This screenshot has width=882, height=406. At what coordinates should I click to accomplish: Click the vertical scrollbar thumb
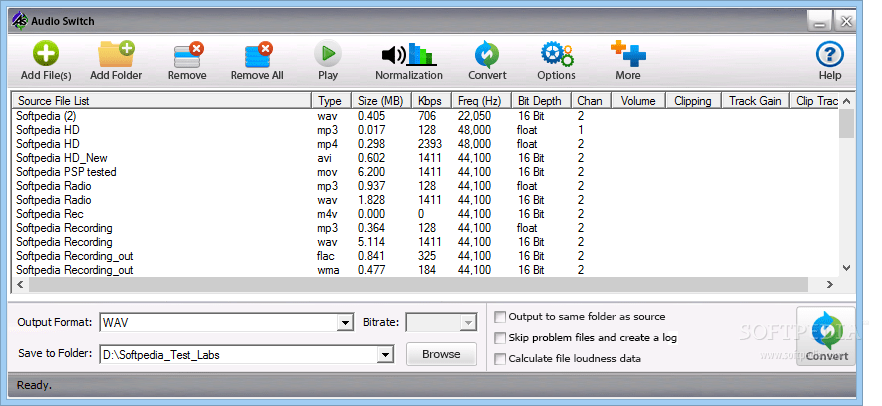point(846,123)
